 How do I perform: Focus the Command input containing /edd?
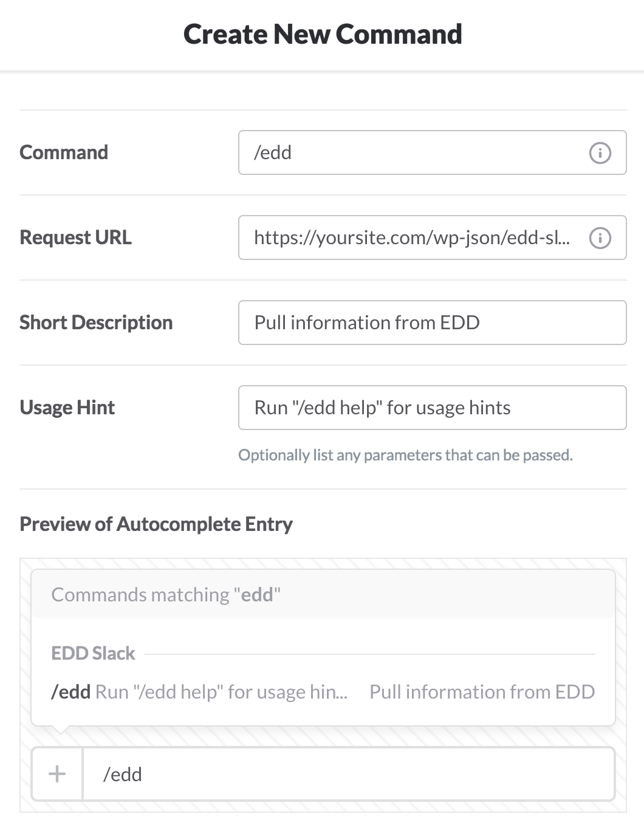(x=413, y=153)
